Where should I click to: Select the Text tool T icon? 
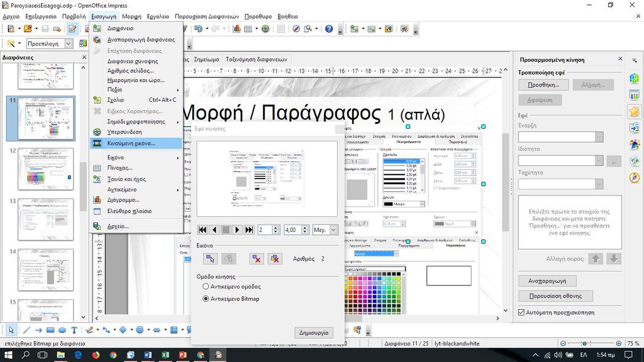point(74,330)
